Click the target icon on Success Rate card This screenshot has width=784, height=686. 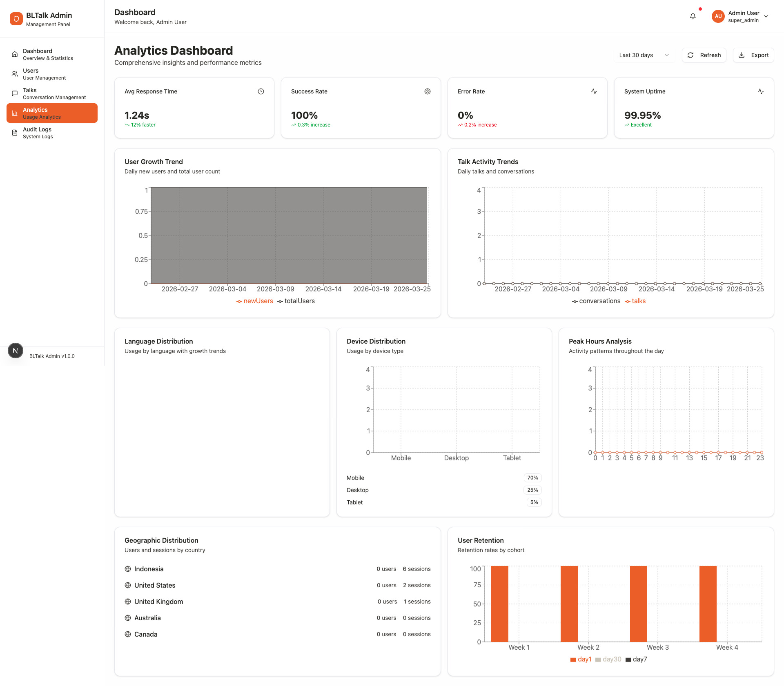[428, 91]
